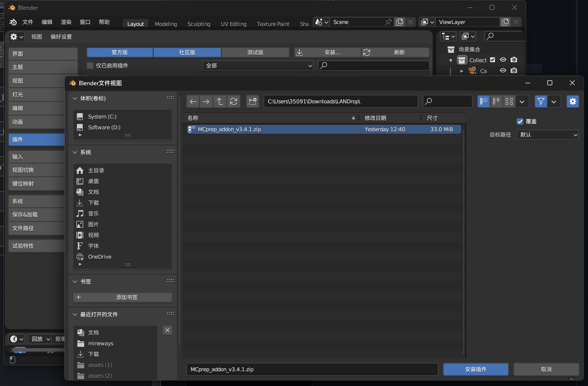
Task: Toggle file filtering funnel icon
Action: [x=541, y=101]
